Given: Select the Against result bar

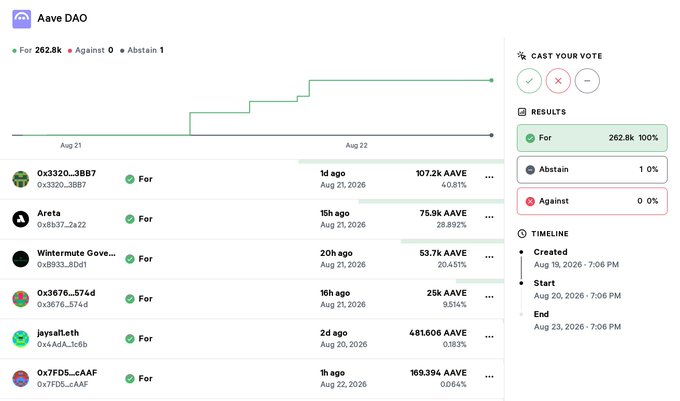Looking at the screenshot, I should (592, 201).
